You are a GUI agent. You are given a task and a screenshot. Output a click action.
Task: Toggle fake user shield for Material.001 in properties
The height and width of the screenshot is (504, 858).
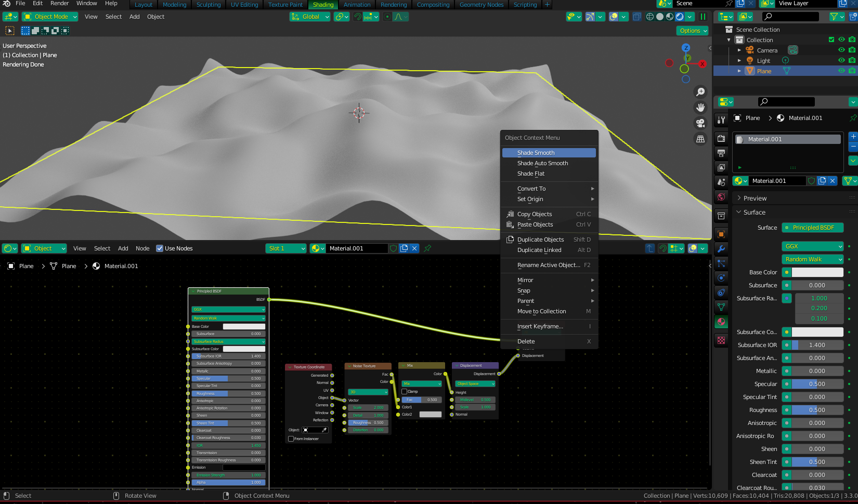[811, 181]
